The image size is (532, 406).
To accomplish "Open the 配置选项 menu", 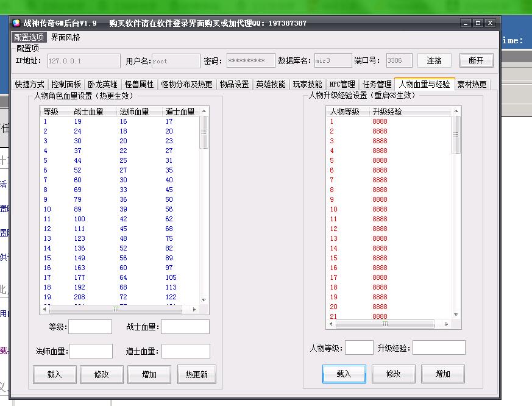I will (29, 37).
